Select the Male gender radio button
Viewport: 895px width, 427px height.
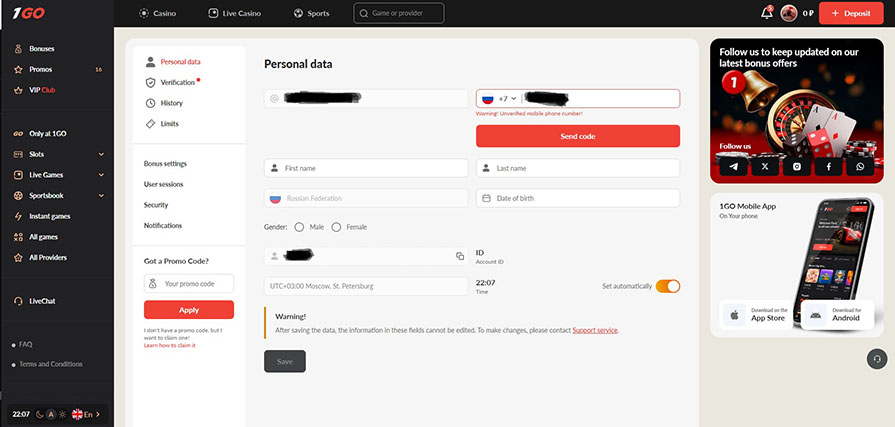[299, 227]
